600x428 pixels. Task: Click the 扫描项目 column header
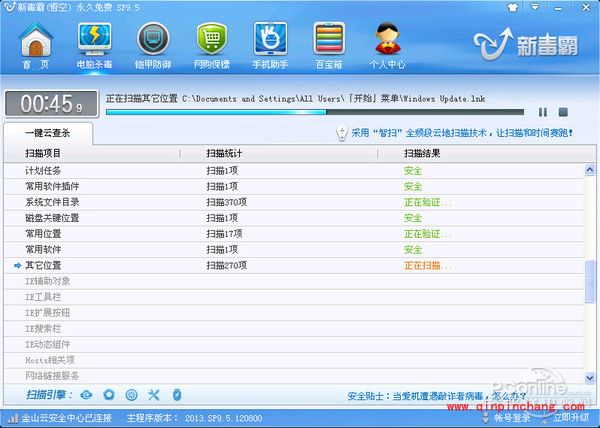(x=43, y=153)
